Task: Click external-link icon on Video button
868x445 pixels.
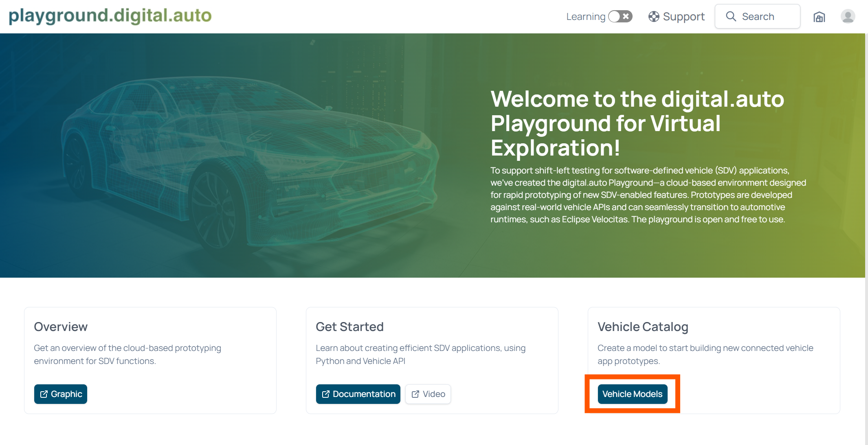Action: [415, 394]
